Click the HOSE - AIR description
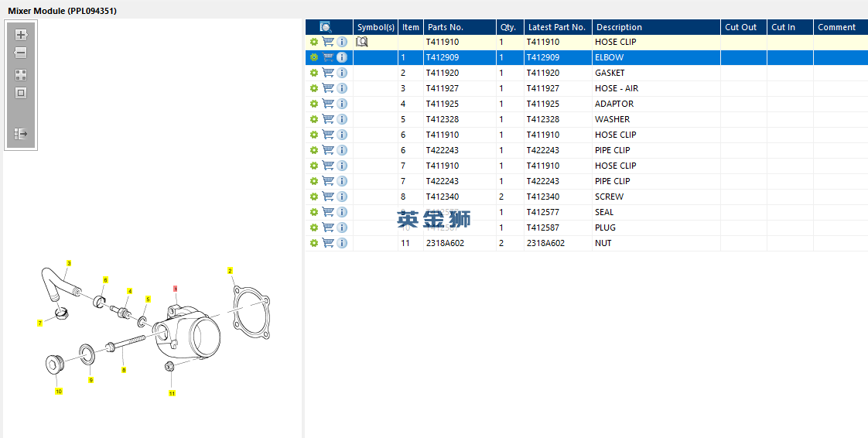Image resolution: width=868 pixels, height=438 pixels. point(616,88)
